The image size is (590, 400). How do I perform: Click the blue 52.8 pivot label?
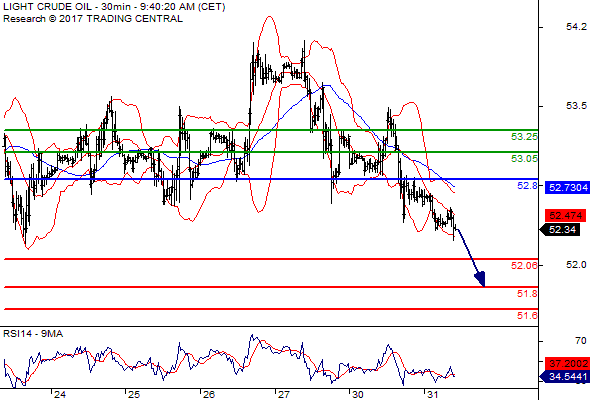tap(527, 186)
